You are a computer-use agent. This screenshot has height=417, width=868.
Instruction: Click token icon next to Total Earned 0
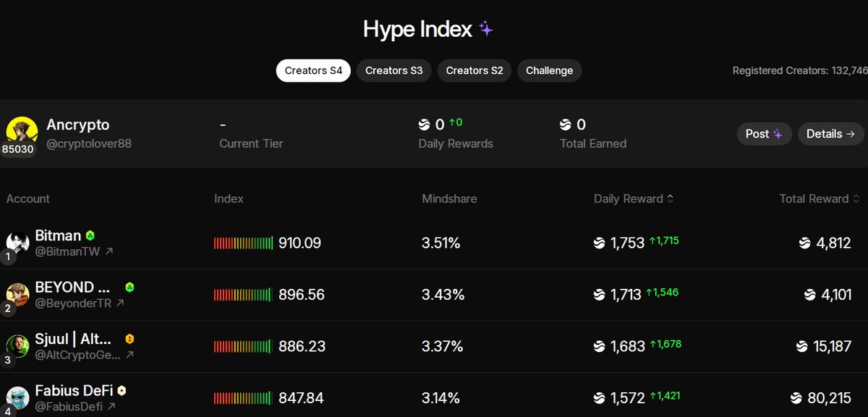tap(566, 125)
